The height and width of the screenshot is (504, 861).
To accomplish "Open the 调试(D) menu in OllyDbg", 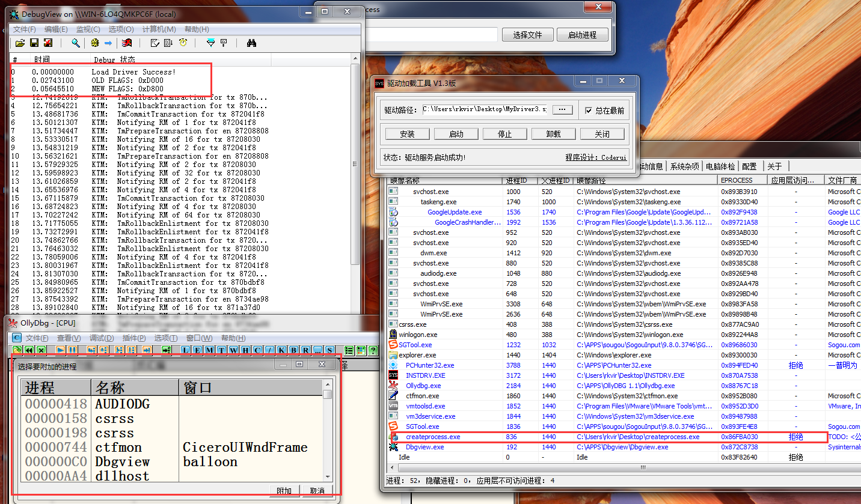I will (x=101, y=338).
